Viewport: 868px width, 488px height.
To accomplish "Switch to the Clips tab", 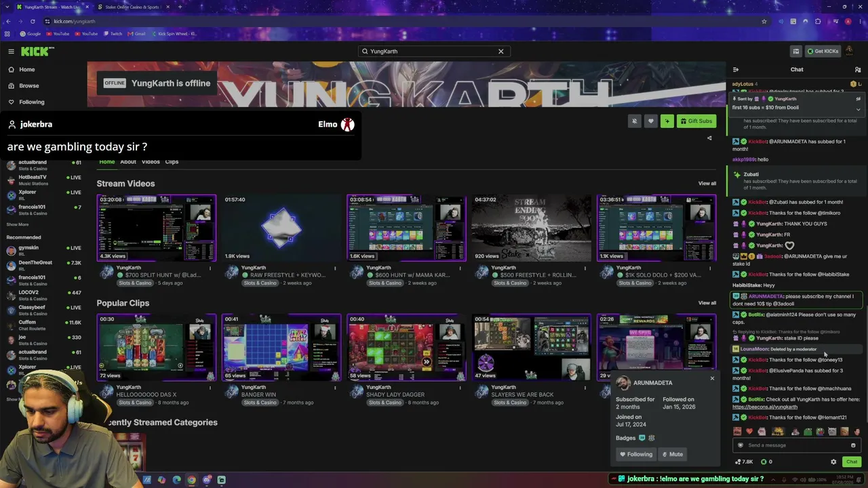I will coord(172,162).
